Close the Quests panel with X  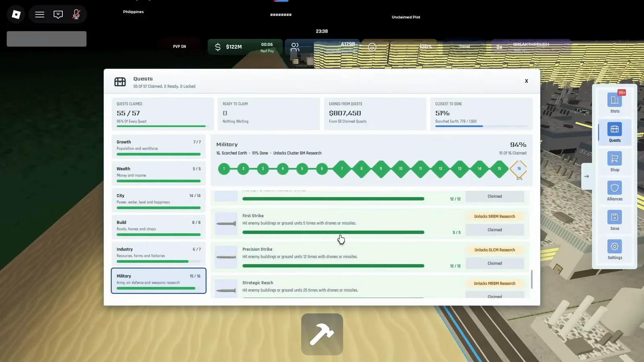pos(526,81)
